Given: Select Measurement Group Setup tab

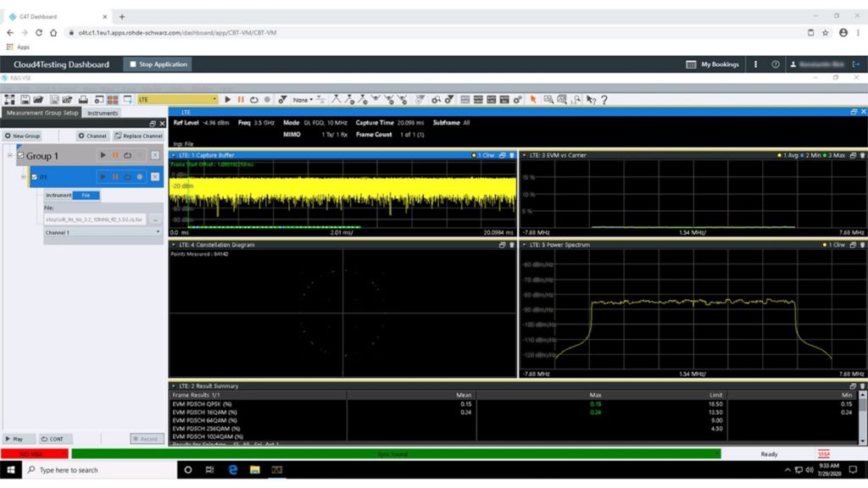Looking at the screenshot, I should click(x=42, y=113).
